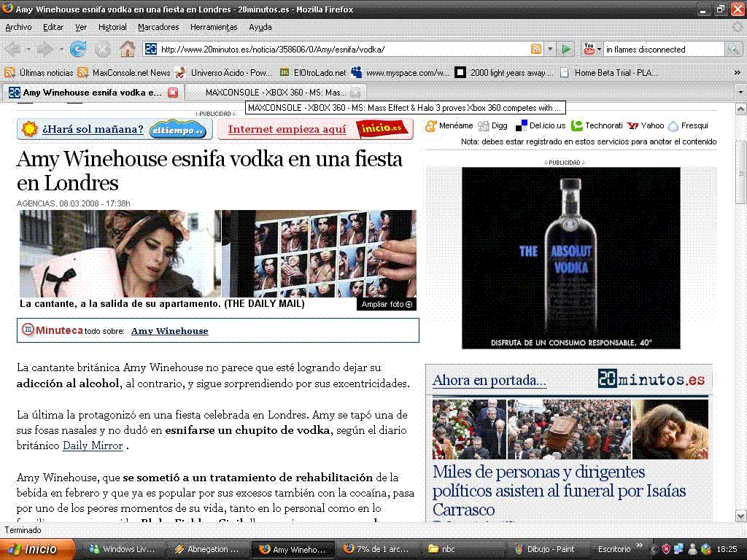Screen dimensions: 747x560
Task: Click the Amy Winehouse article photo
Action: click(x=217, y=253)
